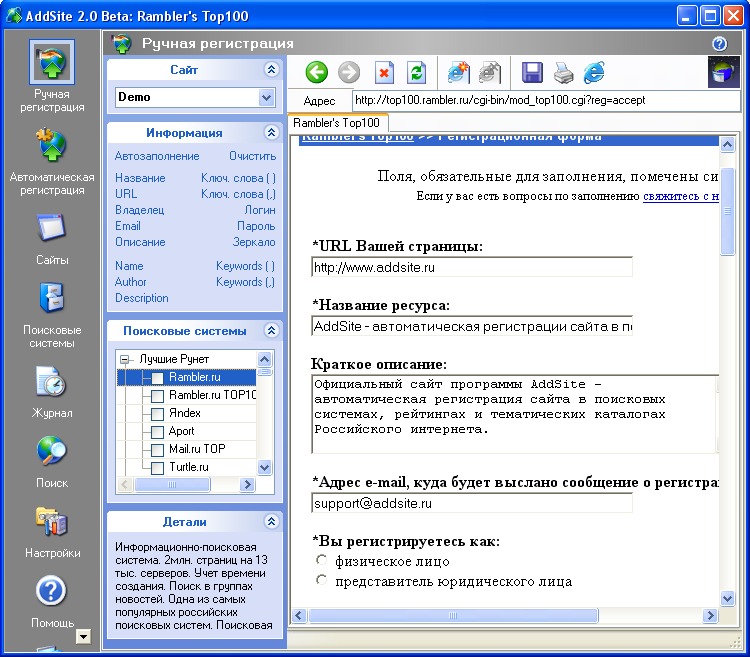The image size is (750, 657).
Task: Click the Логин info link
Action: [x=260, y=210]
